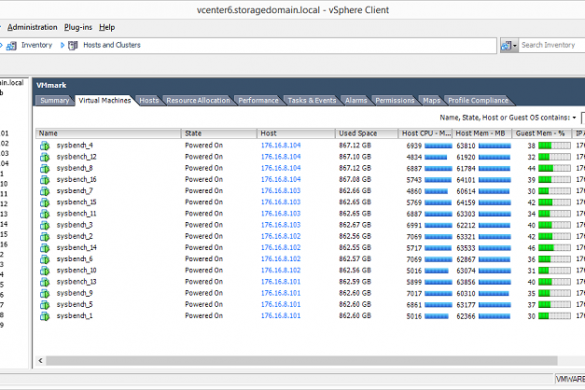The width and height of the screenshot is (585, 390).
Task: Sort by the Used Space column header
Action: click(x=366, y=133)
